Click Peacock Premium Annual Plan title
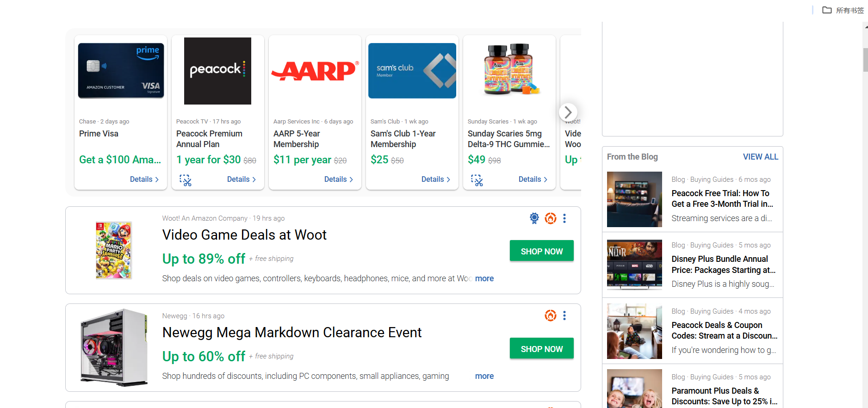The width and height of the screenshot is (868, 408). click(x=209, y=139)
